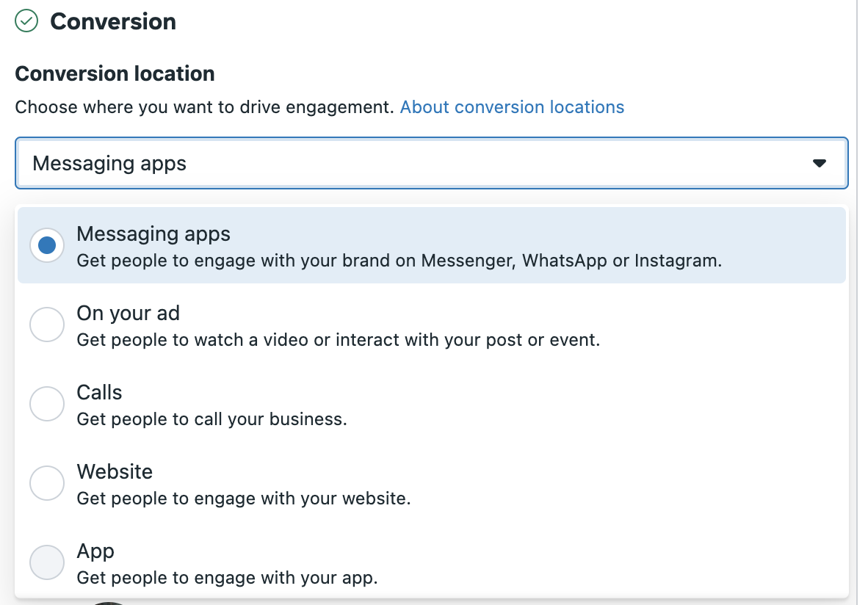Click the Get people to call your business text

click(211, 419)
